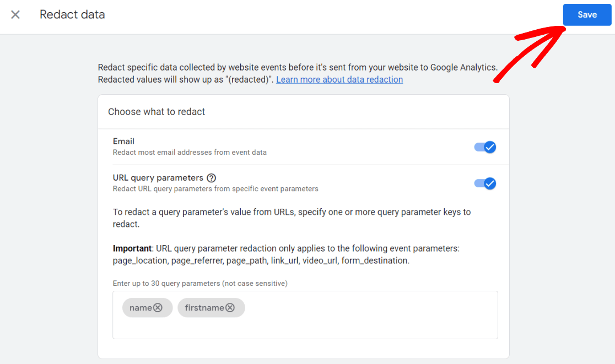Image resolution: width=615 pixels, height=364 pixels.
Task: Click the query parameters input to add one
Action: 358,315
